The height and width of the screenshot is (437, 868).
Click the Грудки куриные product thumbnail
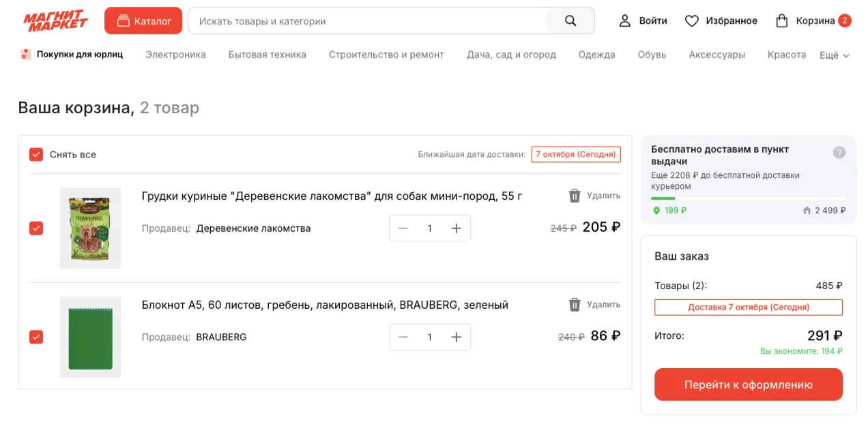pyautogui.click(x=90, y=228)
